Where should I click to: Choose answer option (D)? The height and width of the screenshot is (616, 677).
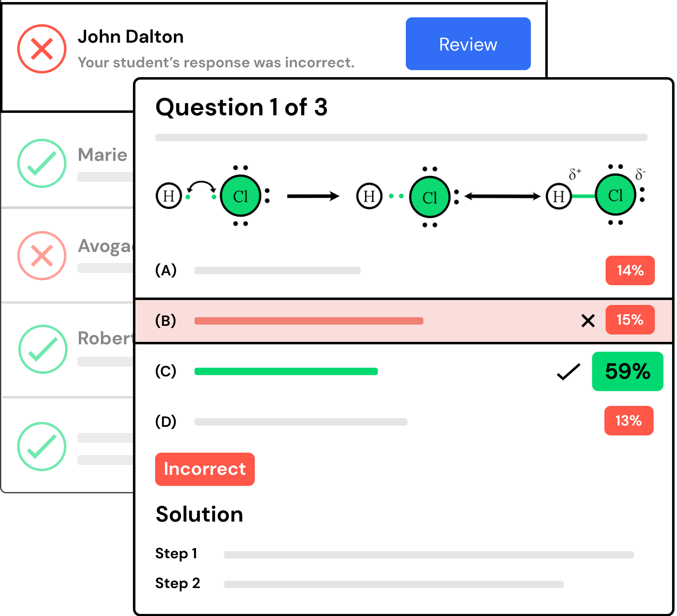166,421
